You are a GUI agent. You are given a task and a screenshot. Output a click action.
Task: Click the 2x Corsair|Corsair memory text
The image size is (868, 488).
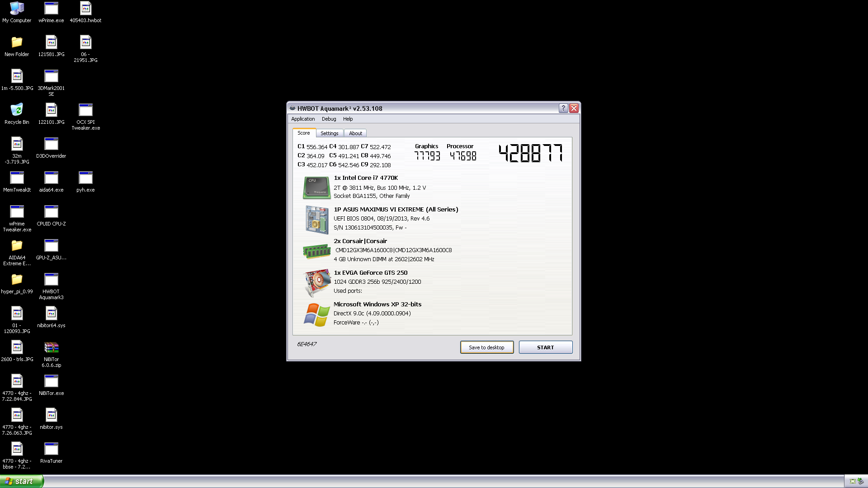tap(360, 241)
